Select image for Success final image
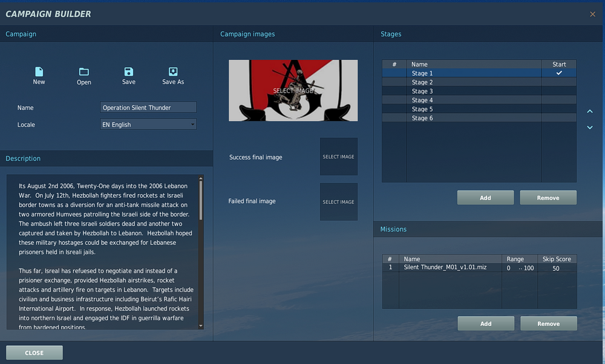605x364 pixels. [x=338, y=157]
